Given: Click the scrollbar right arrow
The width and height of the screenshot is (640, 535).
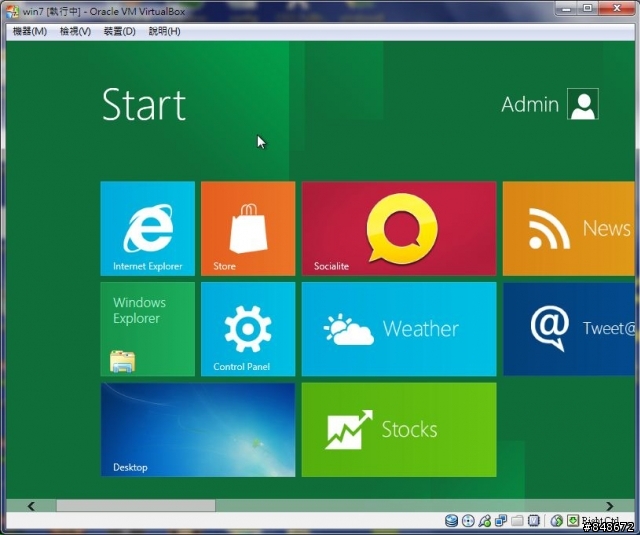Looking at the screenshot, I should point(609,506).
